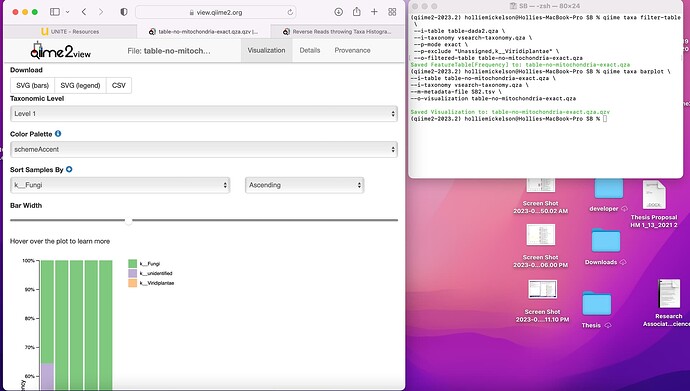Click the Color Palette info icon
690x391 pixels.
coord(58,134)
